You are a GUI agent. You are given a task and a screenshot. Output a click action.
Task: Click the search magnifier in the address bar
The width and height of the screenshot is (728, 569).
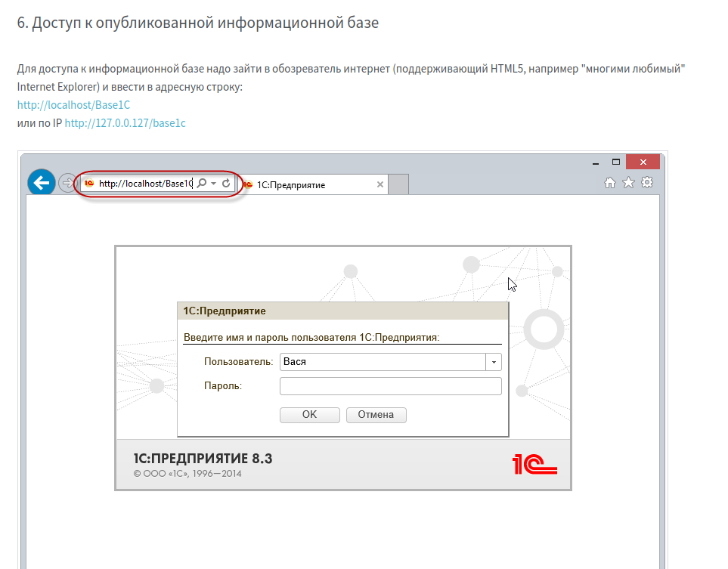(x=202, y=184)
